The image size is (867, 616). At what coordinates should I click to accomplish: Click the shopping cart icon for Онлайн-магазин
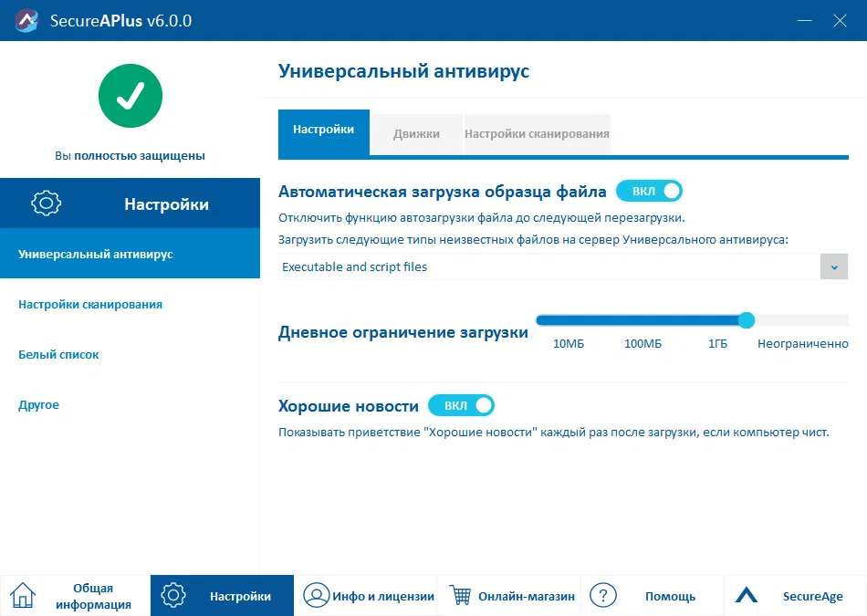460,596
